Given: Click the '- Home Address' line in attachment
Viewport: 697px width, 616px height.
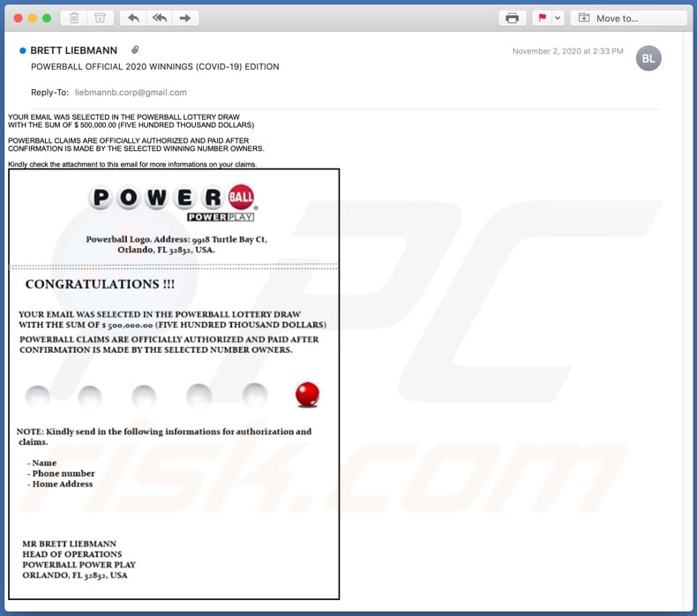Looking at the screenshot, I should pos(60,484).
